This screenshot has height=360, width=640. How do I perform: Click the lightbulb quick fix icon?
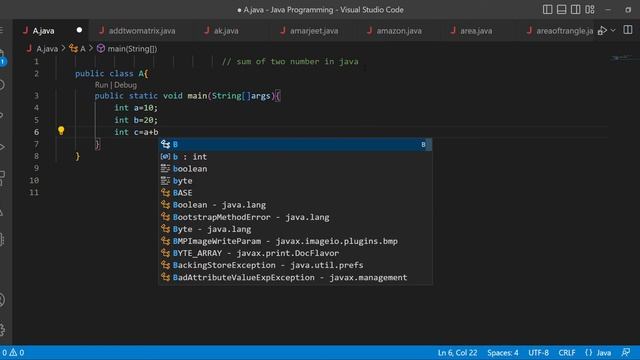click(61, 131)
